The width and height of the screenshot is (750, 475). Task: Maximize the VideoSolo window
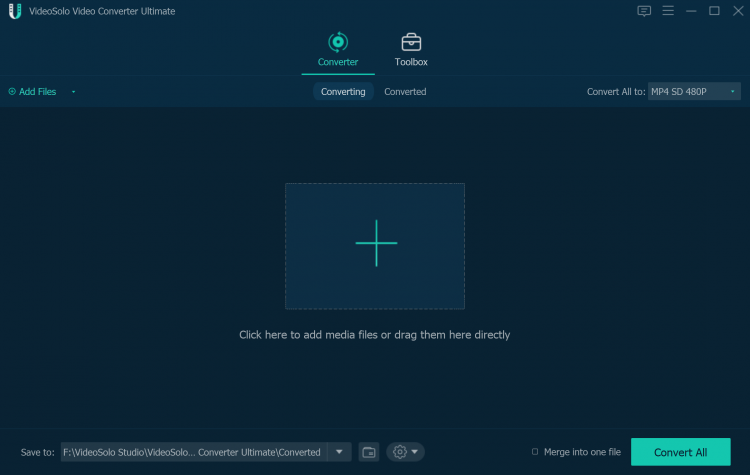click(x=714, y=11)
